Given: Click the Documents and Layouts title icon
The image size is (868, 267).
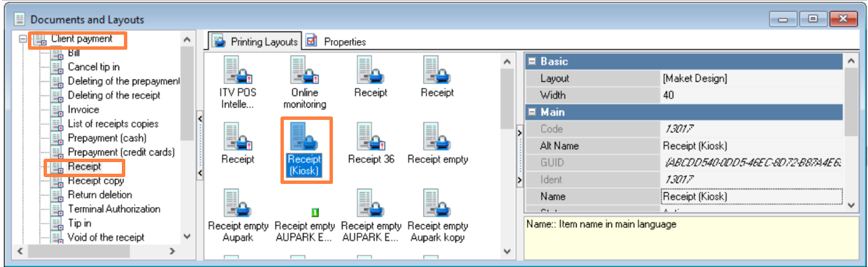Looking at the screenshot, I should (20, 19).
